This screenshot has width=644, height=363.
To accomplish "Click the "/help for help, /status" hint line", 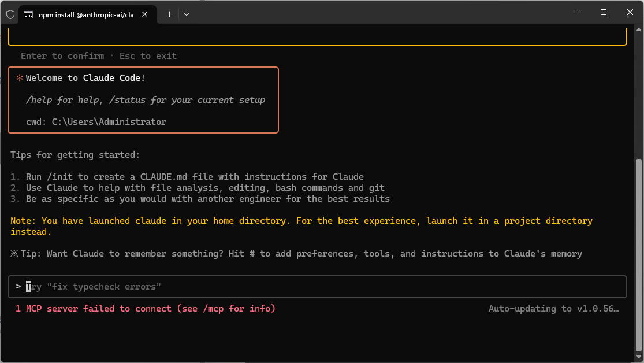I will (x=146, y=100).
